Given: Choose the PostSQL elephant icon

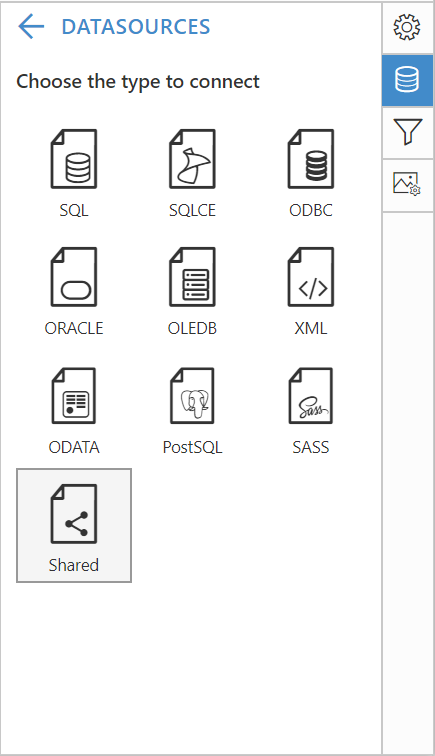Looking at the screenshot, I should coord(192,396).
